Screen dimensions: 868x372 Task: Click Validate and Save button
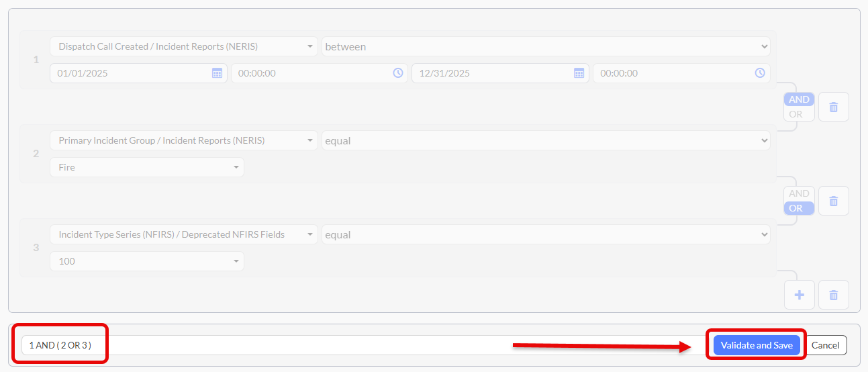pyautogui.click(x=756, y=345)
